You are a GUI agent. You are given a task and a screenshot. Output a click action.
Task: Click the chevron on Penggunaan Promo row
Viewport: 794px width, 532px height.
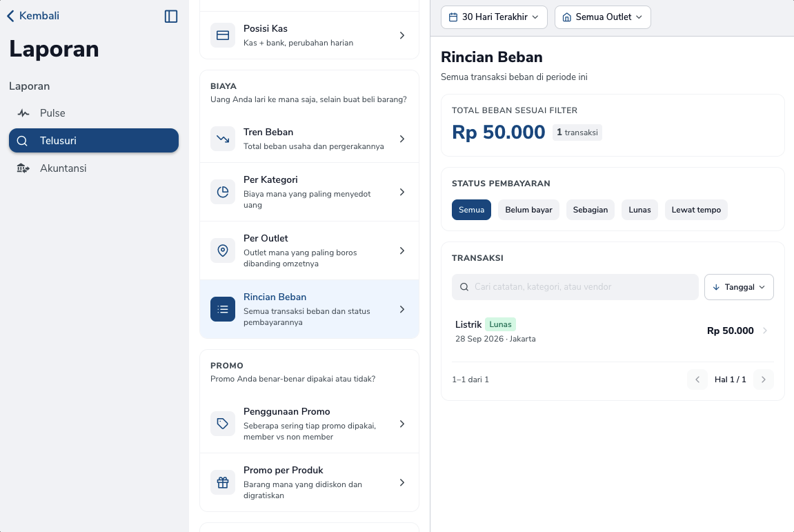[402, 424]
